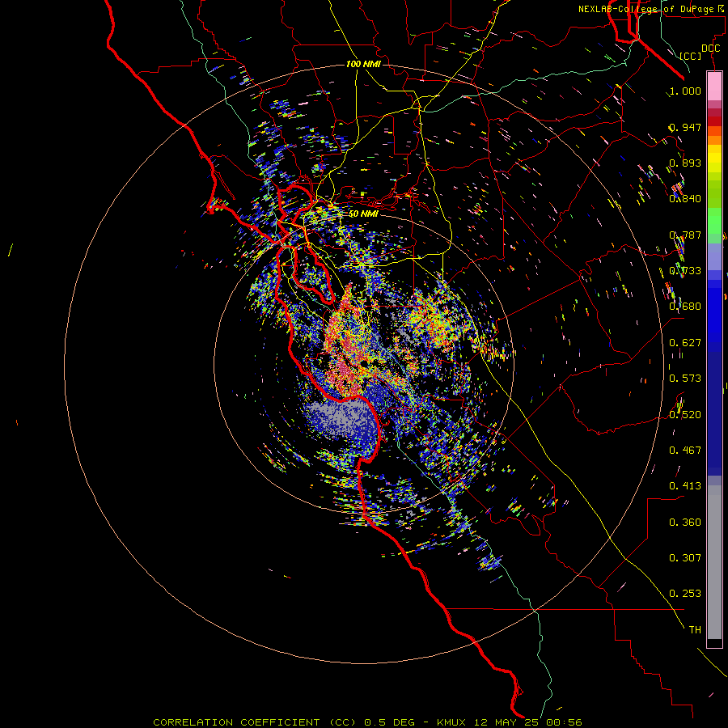Image resolution: width=728 pixels, height=728 pixels.
Task: Click the 0.573 legend value
Action: [685, 379]
